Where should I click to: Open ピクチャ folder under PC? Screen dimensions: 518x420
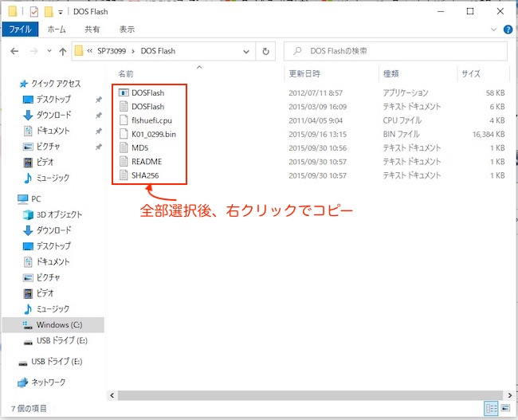click(x=49, y=277)
